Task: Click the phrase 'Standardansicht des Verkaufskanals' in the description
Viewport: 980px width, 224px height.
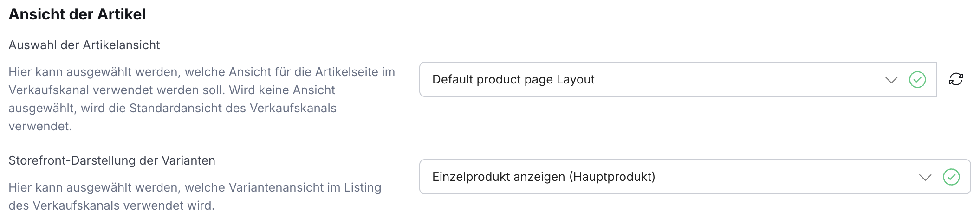Action: tap(233, 108)
